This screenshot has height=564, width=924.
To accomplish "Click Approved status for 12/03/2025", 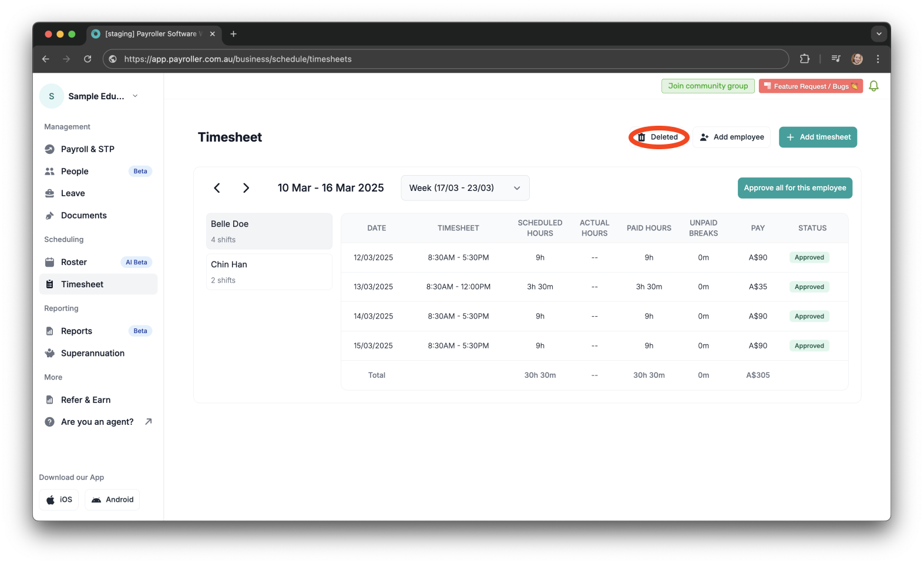I will click(x=809, y=258).
